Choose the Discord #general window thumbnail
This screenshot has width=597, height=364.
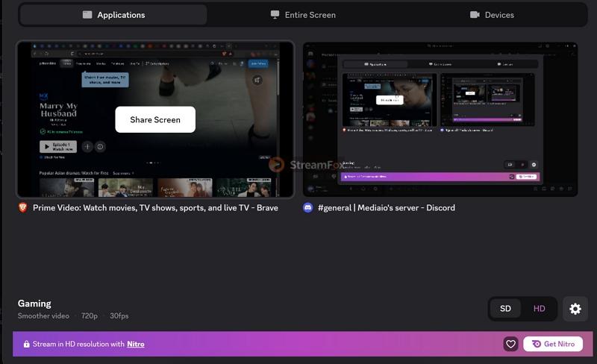(x=440, y=119)
